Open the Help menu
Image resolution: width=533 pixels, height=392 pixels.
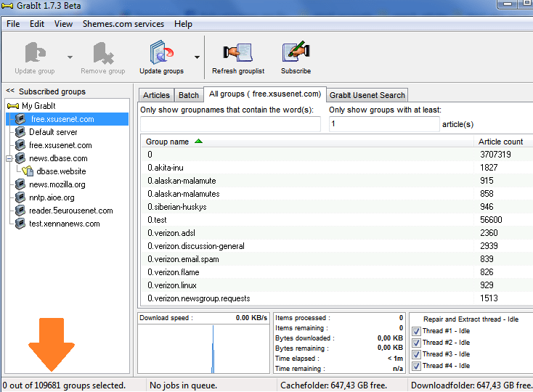[183, 24]
